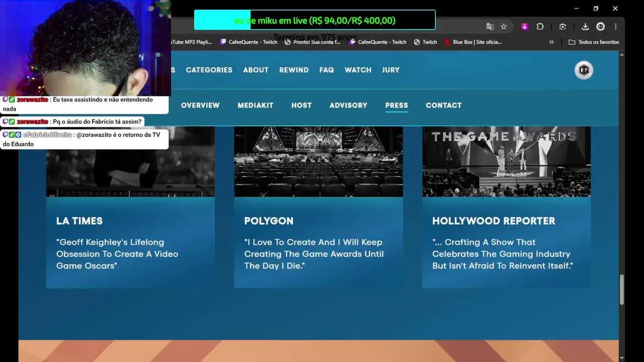644x362 pixels.
Task: Click the icon between extensions and downloads
Action: pyautogui.click(x=562, y=27)
